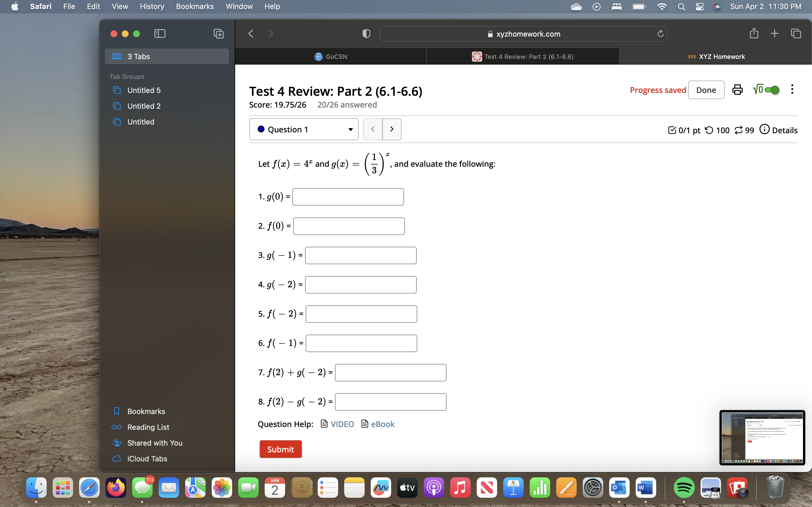Click the macOS Control Center menu bar icon

699,7
